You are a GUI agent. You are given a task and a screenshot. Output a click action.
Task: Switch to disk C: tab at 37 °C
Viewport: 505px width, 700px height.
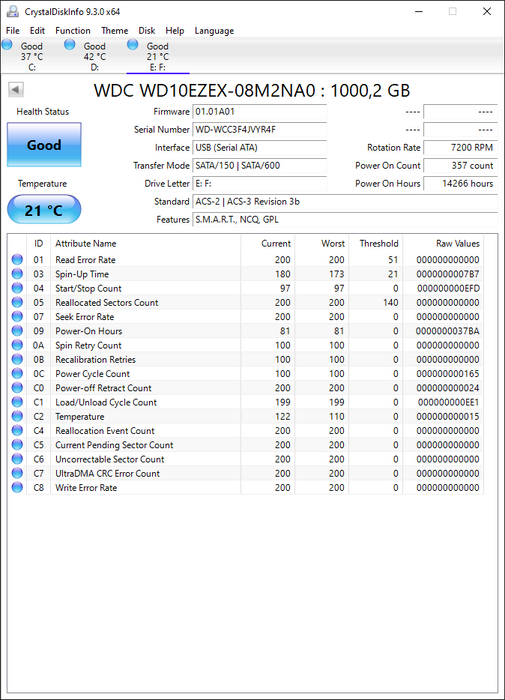[32, 56]
